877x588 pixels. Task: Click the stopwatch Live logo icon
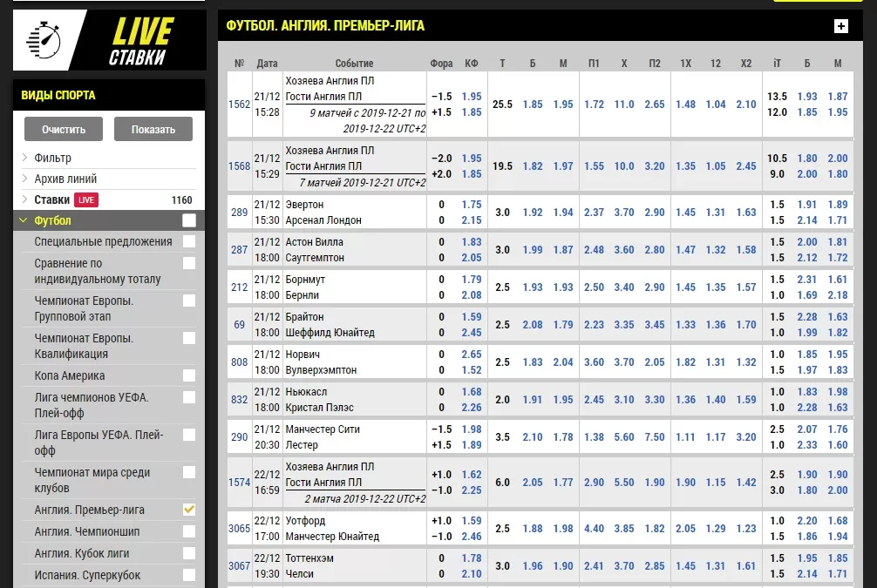[x=43, y=39]
